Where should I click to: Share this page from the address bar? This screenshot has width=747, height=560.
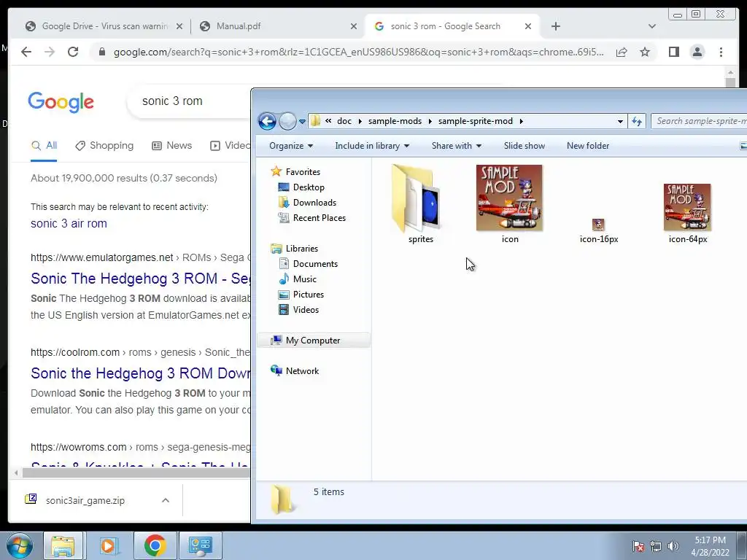click(x=622, y=52)
